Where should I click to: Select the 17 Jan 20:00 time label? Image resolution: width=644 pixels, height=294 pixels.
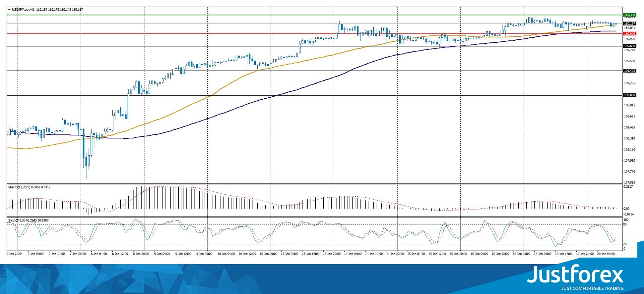[585, 254]
